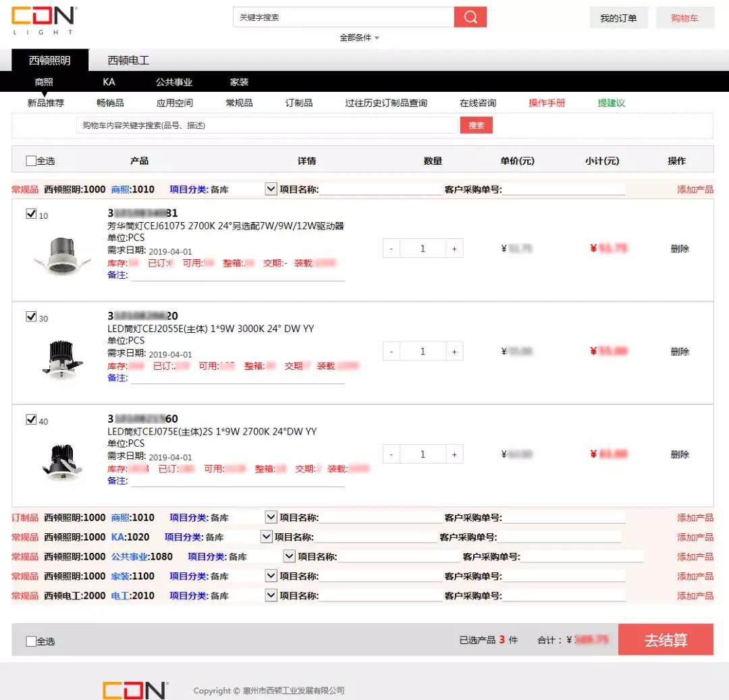
Task: Delete the LED筒灯CEJ2055E item
Action: tap(680, 352)
